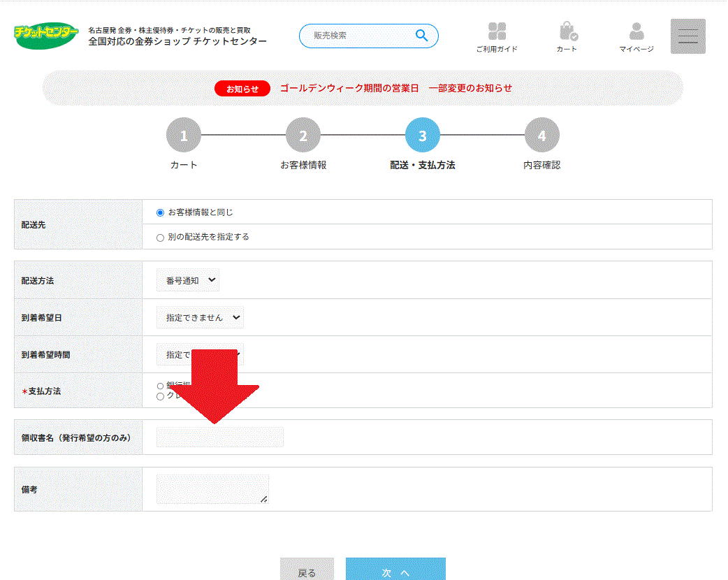Click the 次へ button
728x580 pixels.
point(395,570)
